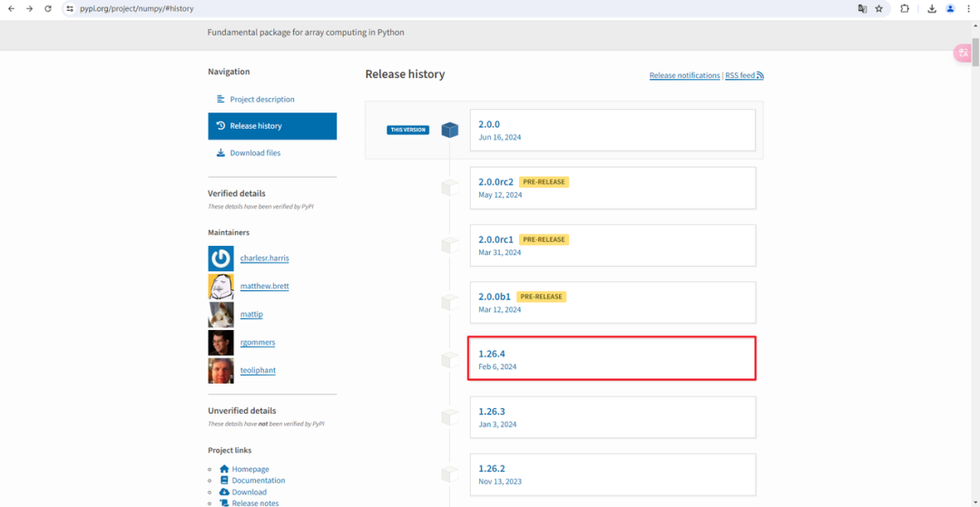This screenshot has width=980, height=507.
Task: Open the Download files navigation tab
Action: pos(272,153)
